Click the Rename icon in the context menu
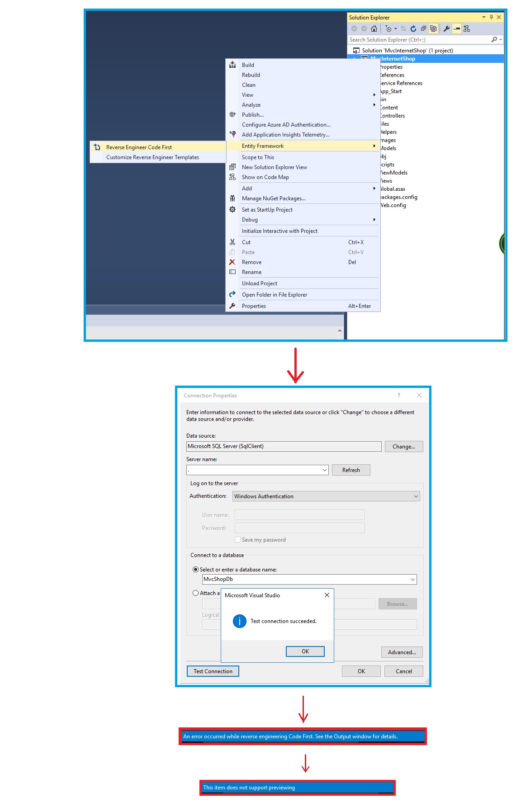The height and width of the screenshot is (812, 521). (232, 272)
